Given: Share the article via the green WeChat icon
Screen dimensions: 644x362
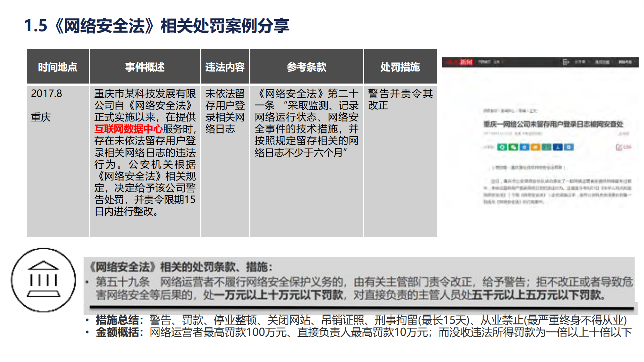Looking at the screenshot, I should pyautogui.click(x=513, y=147).
